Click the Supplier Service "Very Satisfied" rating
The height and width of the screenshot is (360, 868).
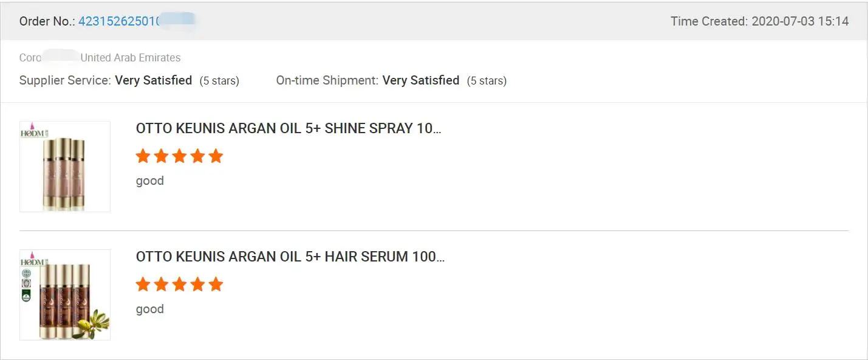[x=154, y=80]
